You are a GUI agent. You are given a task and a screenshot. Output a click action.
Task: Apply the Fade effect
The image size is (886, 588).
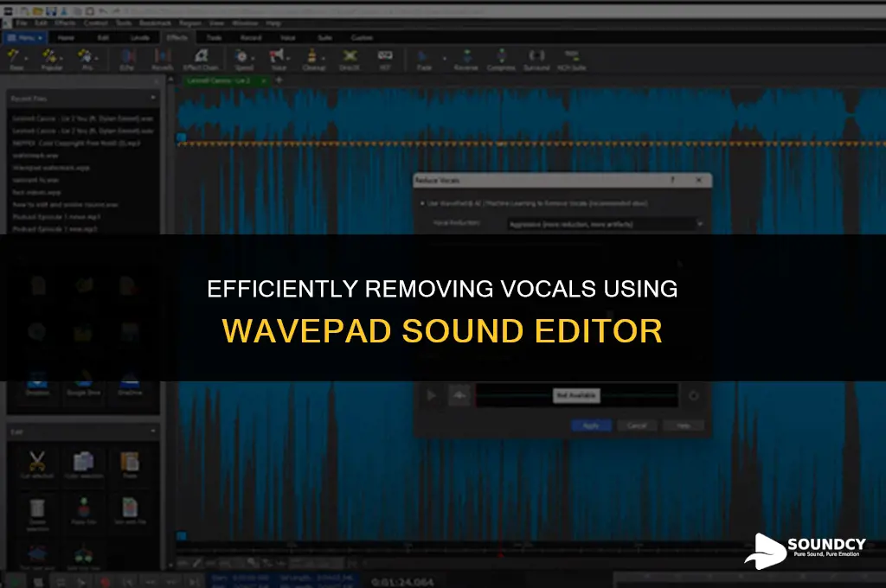point(424,60)
